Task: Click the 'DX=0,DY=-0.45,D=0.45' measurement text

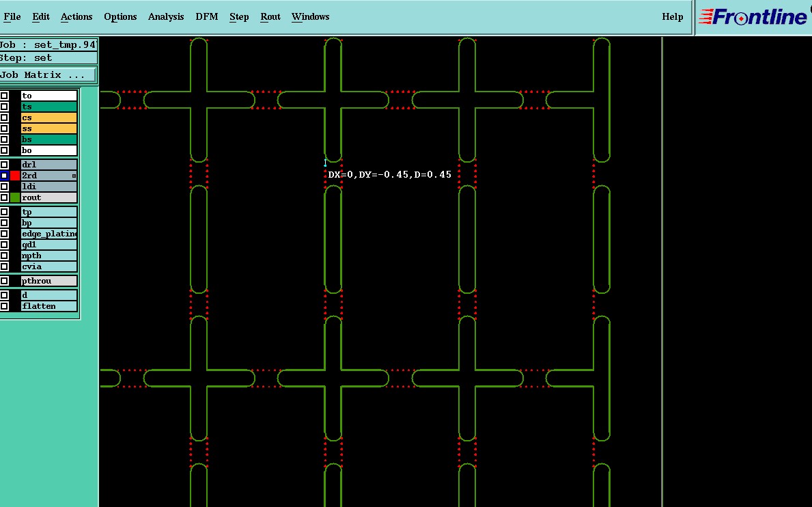Action: 389,174
